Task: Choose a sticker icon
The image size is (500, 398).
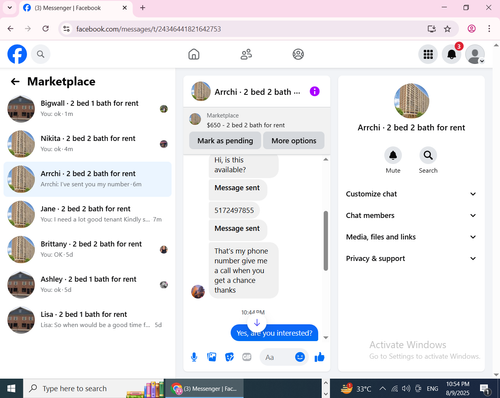Action: click(x=229, y=357)
